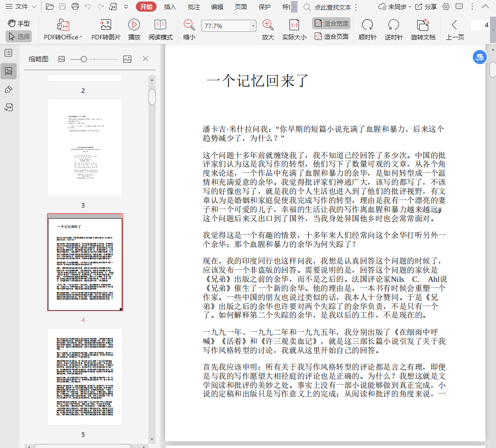Open the zoom percentage dropdown arrow
Image resolution: width=496 pixels, height=448 pixels.
click(x=253, y=26)
